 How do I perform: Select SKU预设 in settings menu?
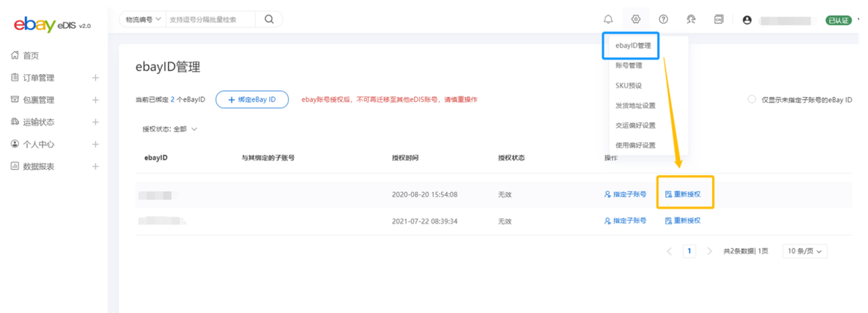[x=629, y=86]
